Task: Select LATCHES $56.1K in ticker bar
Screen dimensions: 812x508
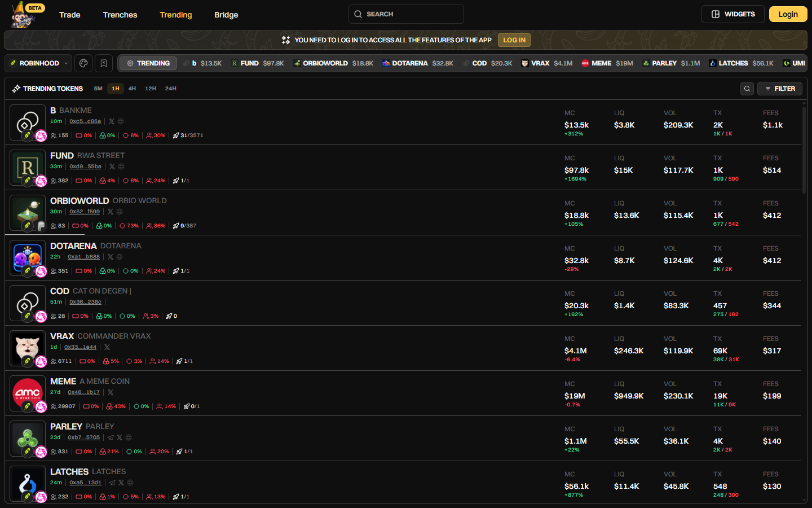Action: click(x=741, y=63)
